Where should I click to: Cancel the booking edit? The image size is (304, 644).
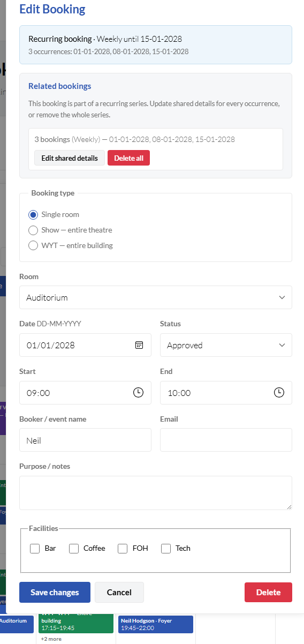pos(119,592)
